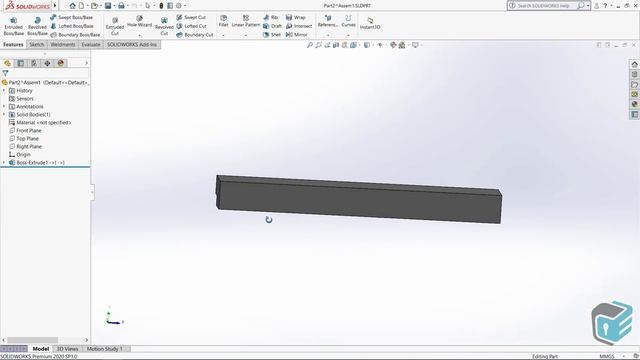Select the Boundary Cut tool
The image size is (640, 360).
click(195, 35)
